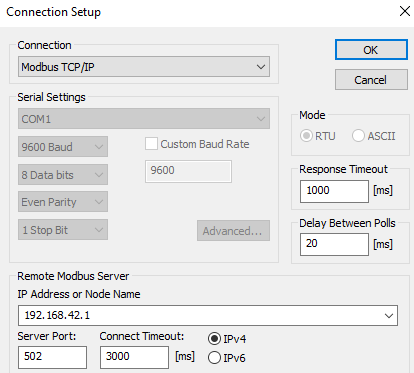Screen dimensions: 414x373
Task: Choose RTU mode radio button
Action: (306, 136)
